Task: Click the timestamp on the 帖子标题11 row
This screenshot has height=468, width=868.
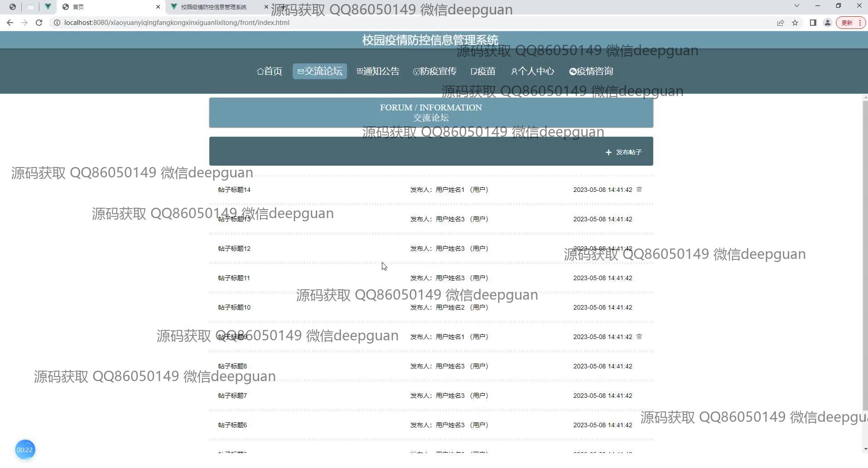Action: [603, 278]
